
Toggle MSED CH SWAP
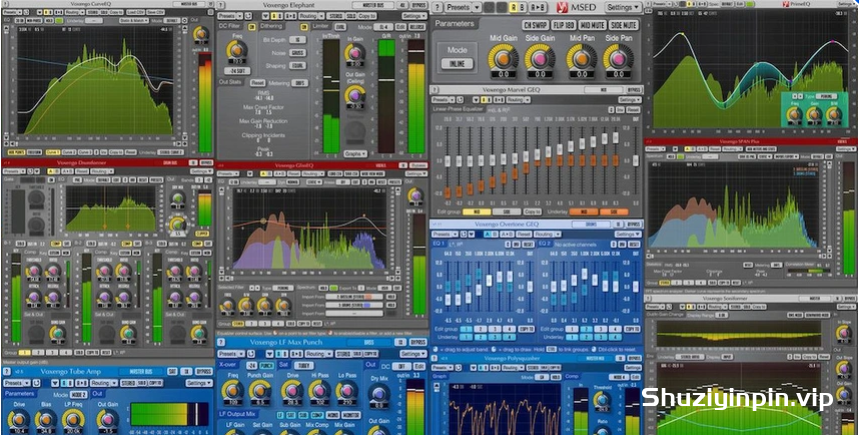534,25
